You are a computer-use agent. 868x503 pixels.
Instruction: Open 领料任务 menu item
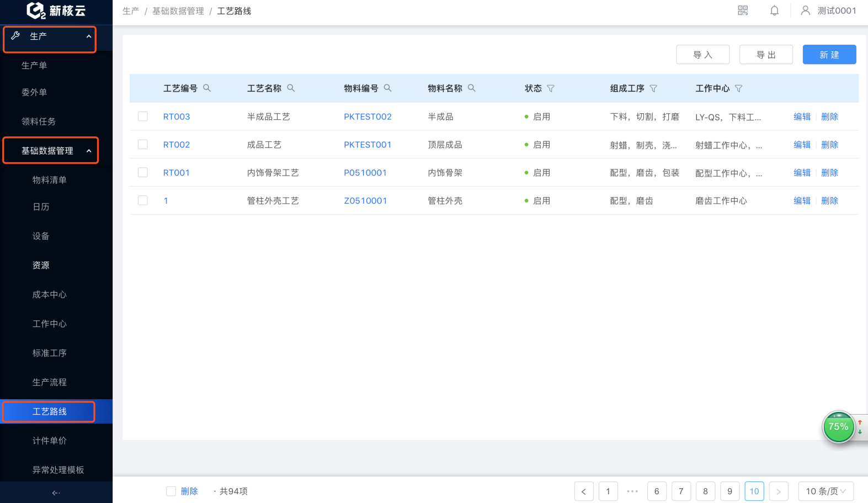39,121
